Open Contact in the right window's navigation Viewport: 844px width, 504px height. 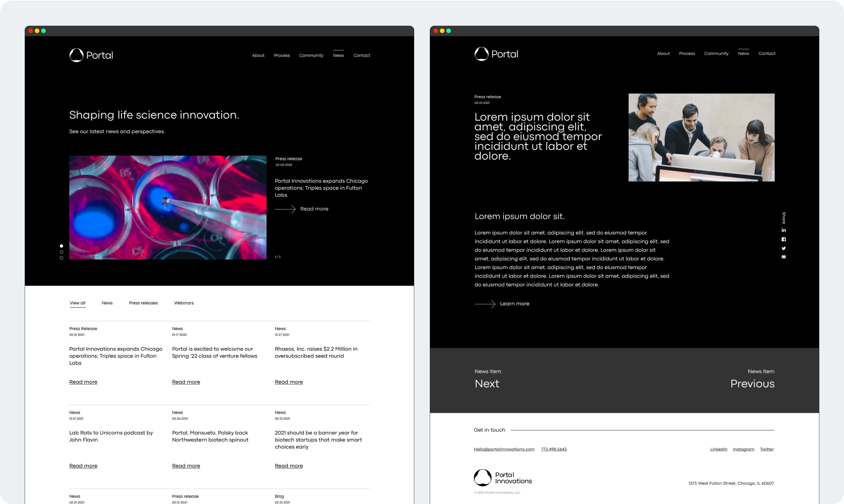[767, 54]
